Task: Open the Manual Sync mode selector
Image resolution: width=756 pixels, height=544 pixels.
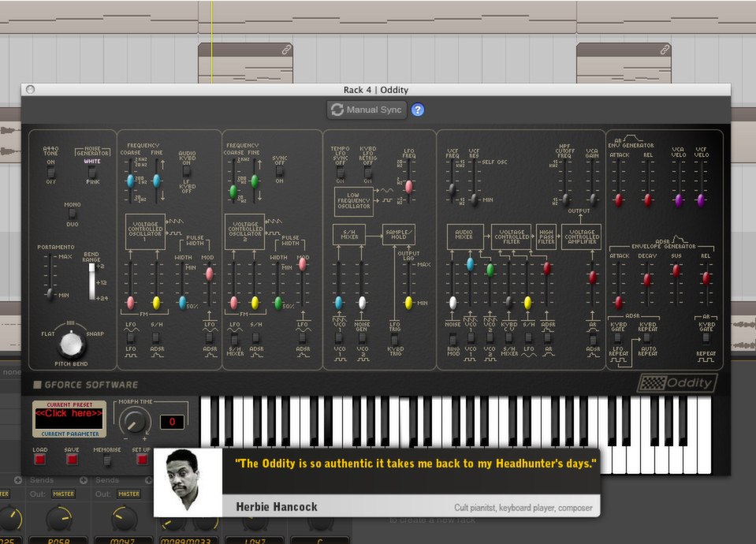Action: (366, 110)
